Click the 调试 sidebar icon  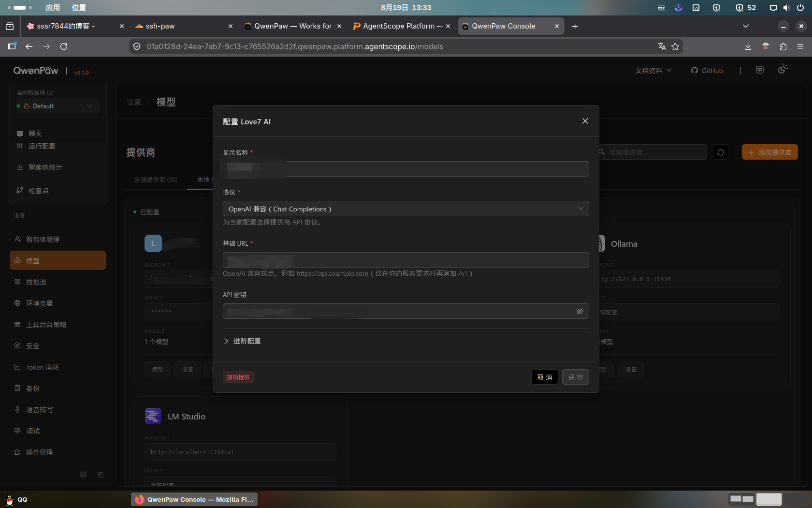point(17,431)
